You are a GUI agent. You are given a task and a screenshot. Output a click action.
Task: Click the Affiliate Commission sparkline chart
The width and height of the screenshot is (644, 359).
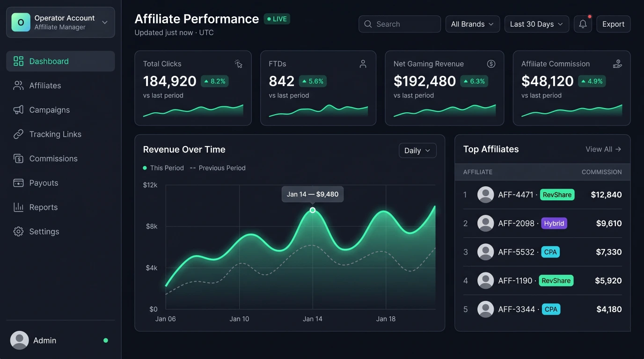pyautogui.click(x=572, y=111)
